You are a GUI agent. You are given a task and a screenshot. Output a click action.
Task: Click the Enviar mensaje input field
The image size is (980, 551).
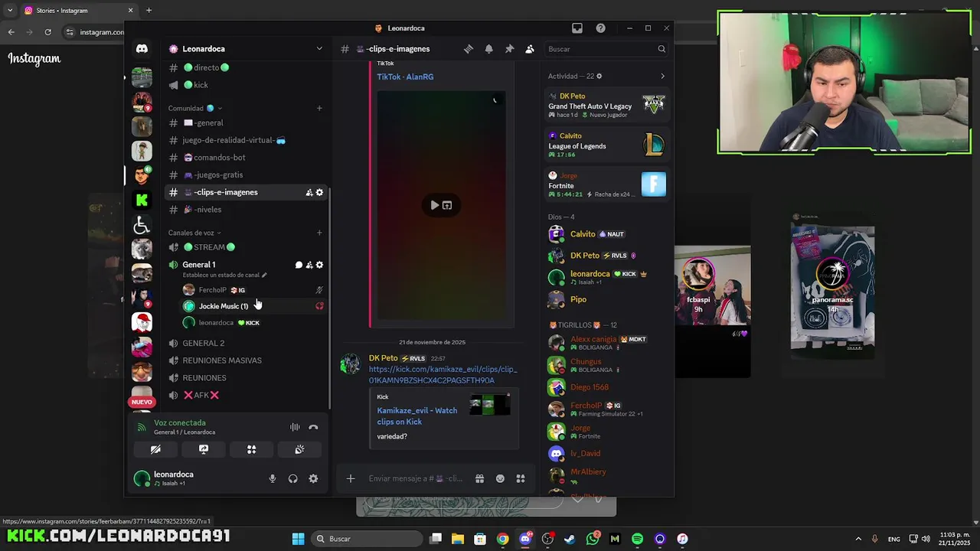coord(416,479)
